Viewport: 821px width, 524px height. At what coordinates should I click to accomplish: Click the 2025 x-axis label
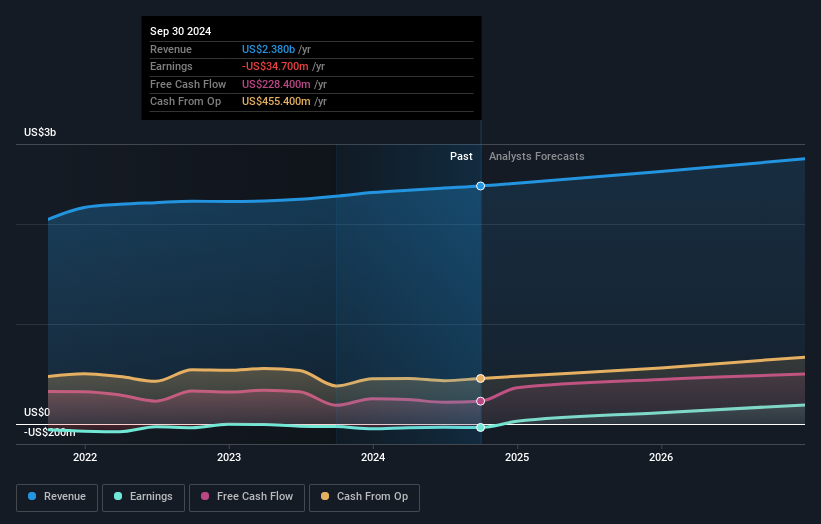[x=517, y=458]
